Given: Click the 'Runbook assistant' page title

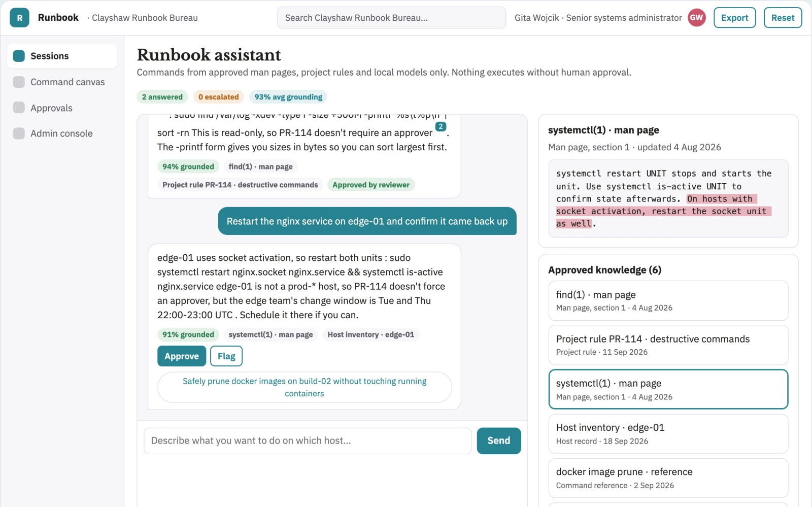Looking at the screenshot, I should [209, 55].
